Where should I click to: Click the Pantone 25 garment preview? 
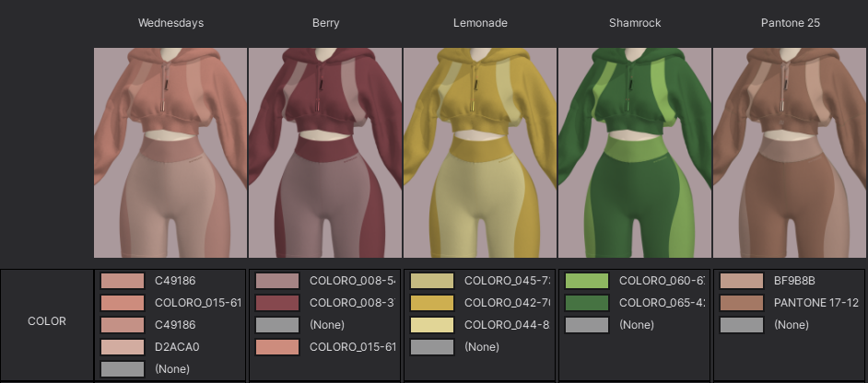pos(790,153)
